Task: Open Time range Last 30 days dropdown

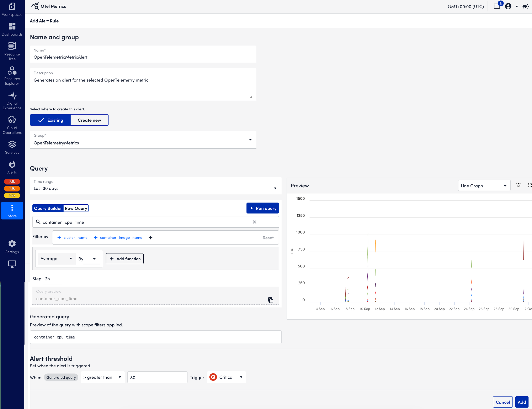Action: click(156, 185)
